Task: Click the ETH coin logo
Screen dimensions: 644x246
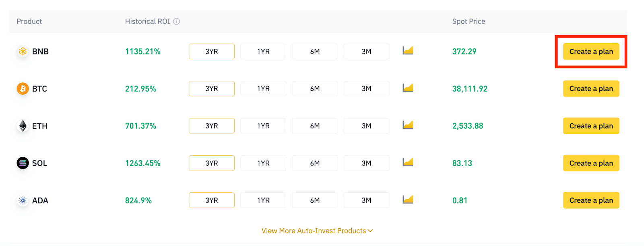Action: click(23, 126)
